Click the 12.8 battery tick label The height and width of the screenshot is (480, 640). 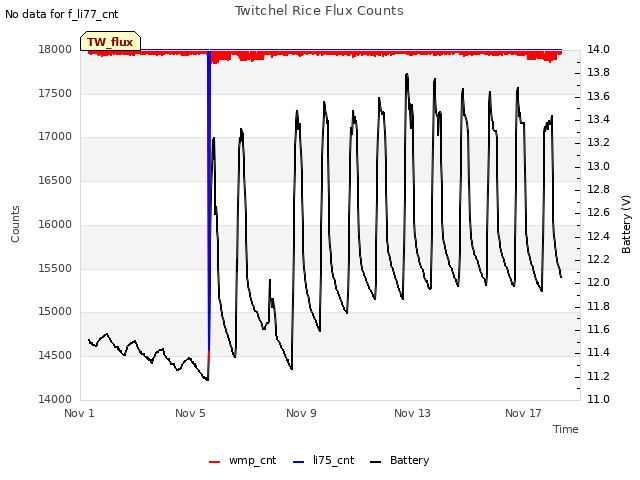(x=598, y=189)
